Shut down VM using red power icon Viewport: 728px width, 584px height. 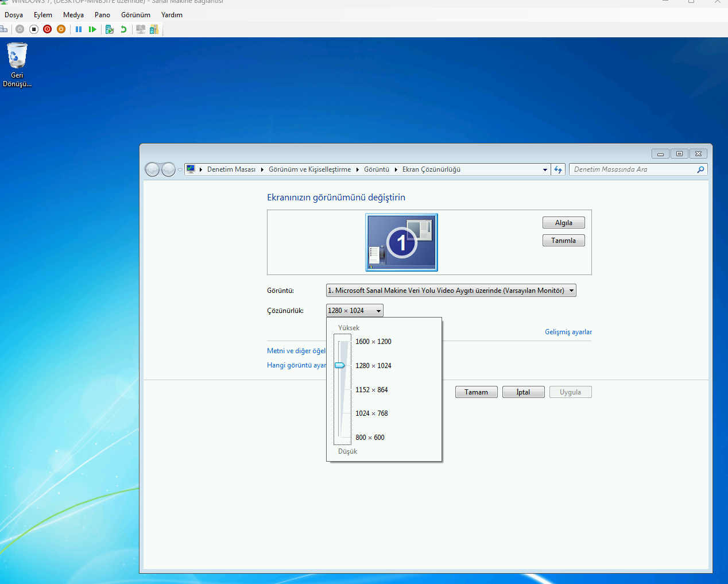click(48, 29)
